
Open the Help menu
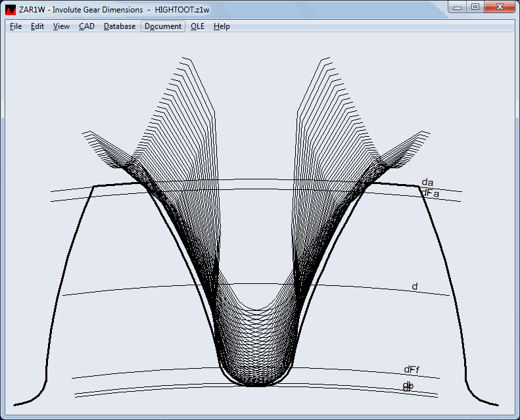tap(222, 26)
